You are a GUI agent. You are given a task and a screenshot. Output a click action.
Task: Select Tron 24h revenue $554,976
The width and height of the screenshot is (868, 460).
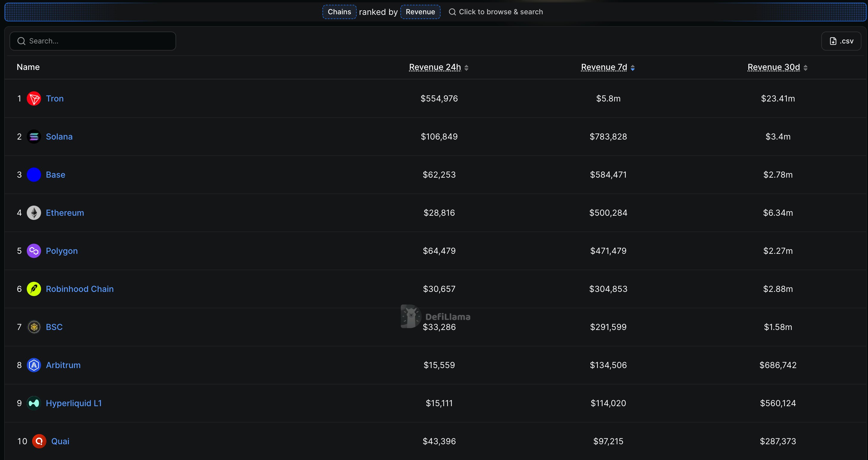pos(439,98)
